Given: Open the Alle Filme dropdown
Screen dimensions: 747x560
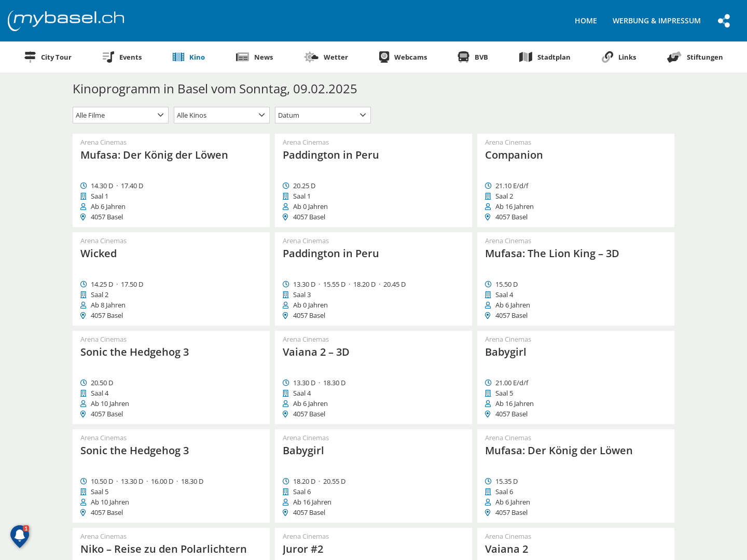Looking at the screenshot, I should tap(120, 115).
